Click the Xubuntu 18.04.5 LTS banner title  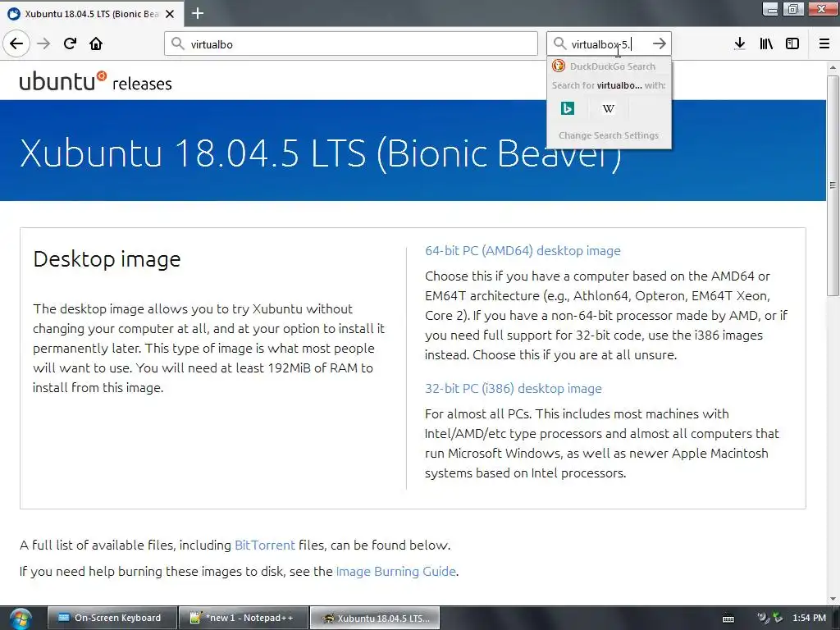click(x=321, y=153)
